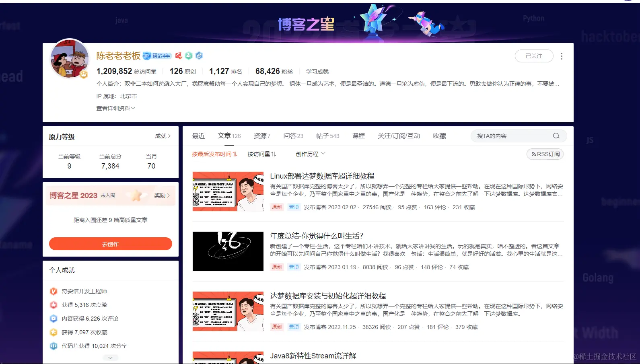This screenshot has height=364, width=640.
Task: Expand the 个人成就 list with down chevron
Action: tap(110, 358)
